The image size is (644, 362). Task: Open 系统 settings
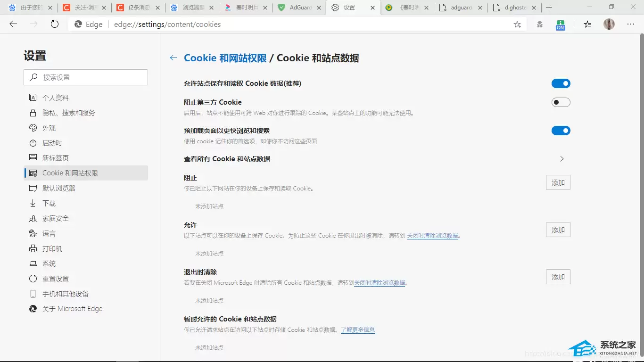[x=86, y=263]
